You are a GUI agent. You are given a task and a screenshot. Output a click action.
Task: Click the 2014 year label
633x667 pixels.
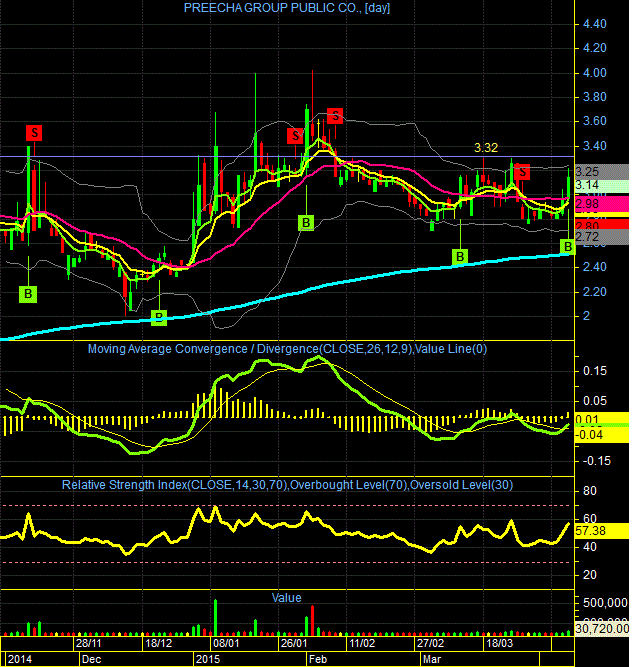20,659
